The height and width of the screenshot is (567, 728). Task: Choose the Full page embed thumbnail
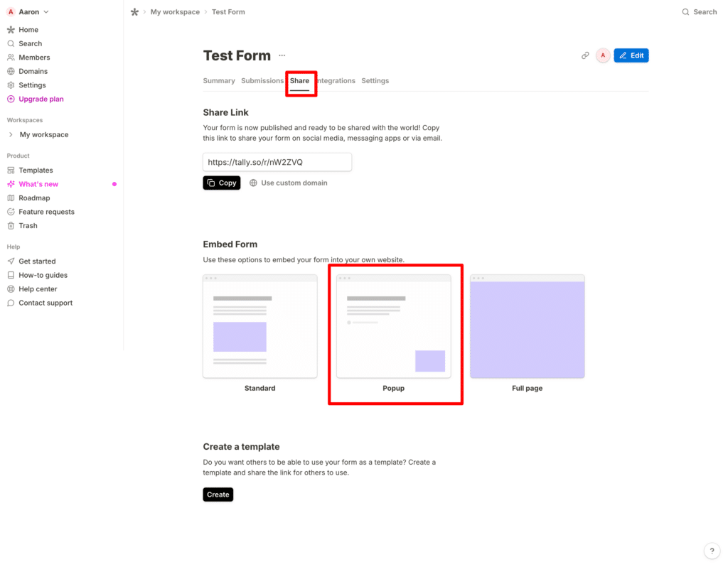click(528, 326)
